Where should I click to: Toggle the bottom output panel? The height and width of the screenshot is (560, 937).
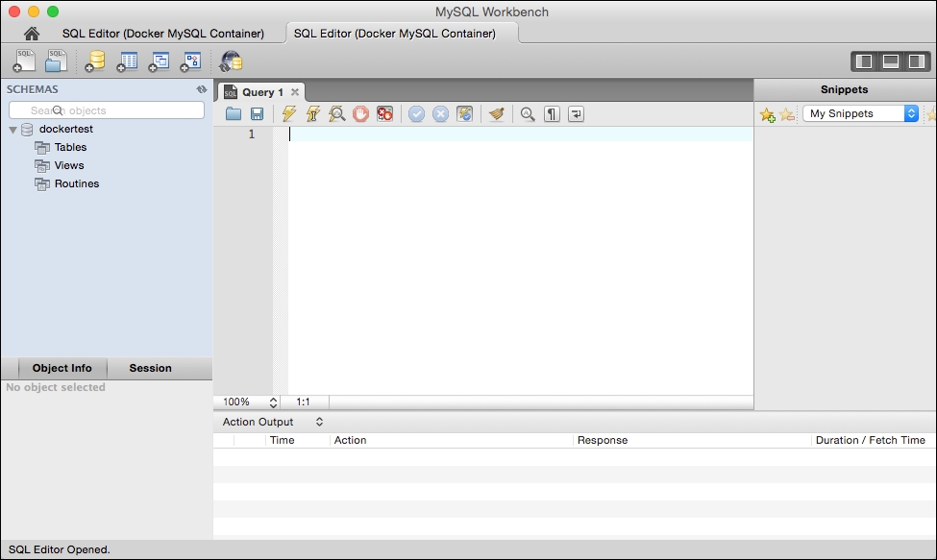point(890,61)
